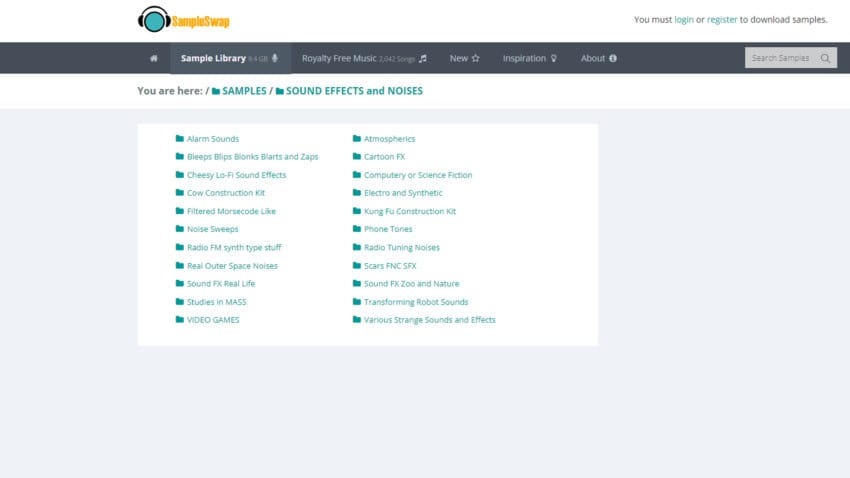Screen dimensions: 850x478
Task: Click the folder icon next to Cartoon FX
Action: [x=356, y=157]
